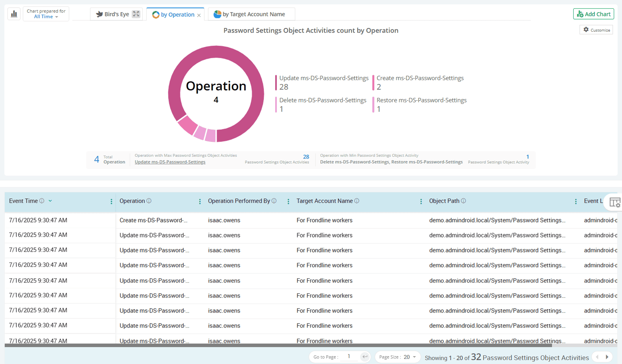
Task: Toggle Event Time sort arrow
Action: [50, 201]
